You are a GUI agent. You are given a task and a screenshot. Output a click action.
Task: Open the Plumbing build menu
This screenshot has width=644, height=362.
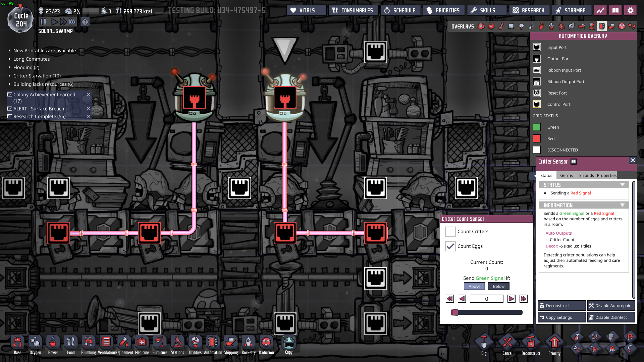coord(89,343)
